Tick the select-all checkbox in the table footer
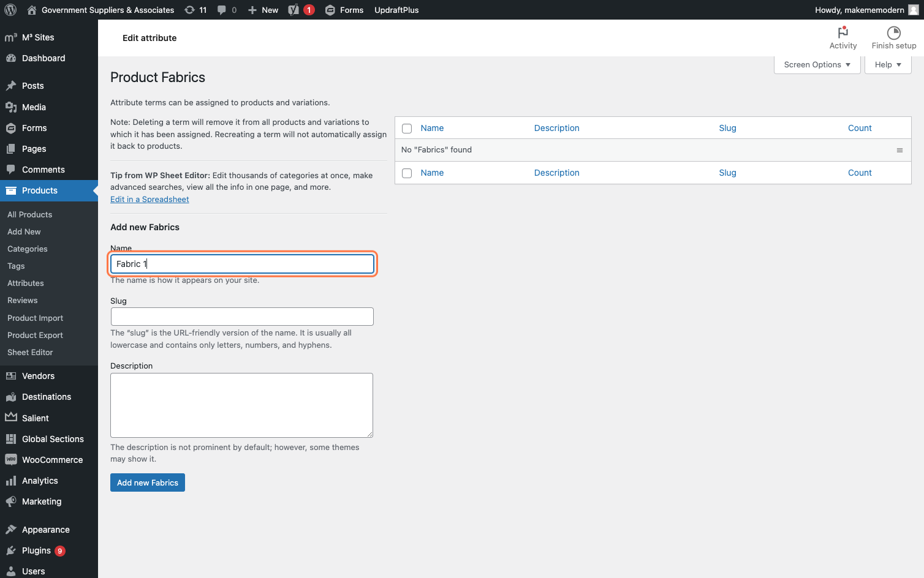Viewport: 924px width, 578px height. tap(407, 173)
